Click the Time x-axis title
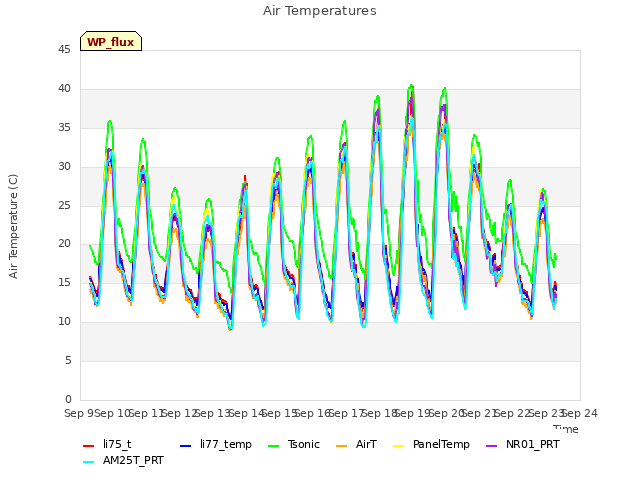Image resolution: width=640 pixels, height=480 pixels. [x=566, y=429]
